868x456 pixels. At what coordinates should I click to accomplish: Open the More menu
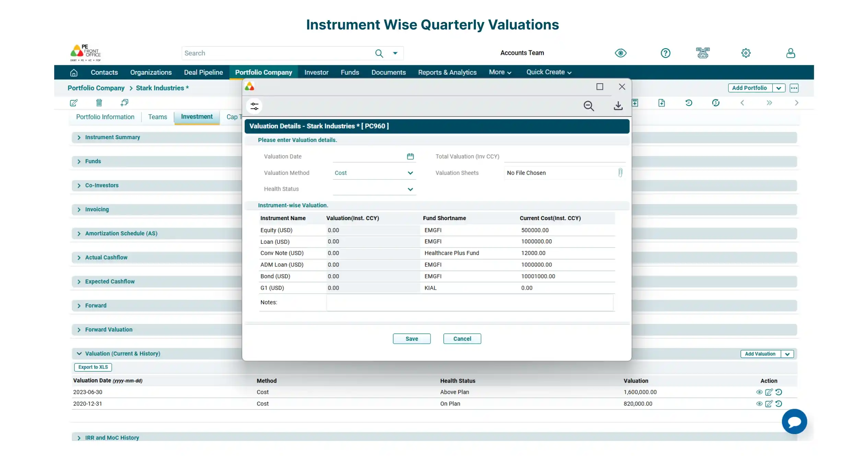[x=500, y=72]
